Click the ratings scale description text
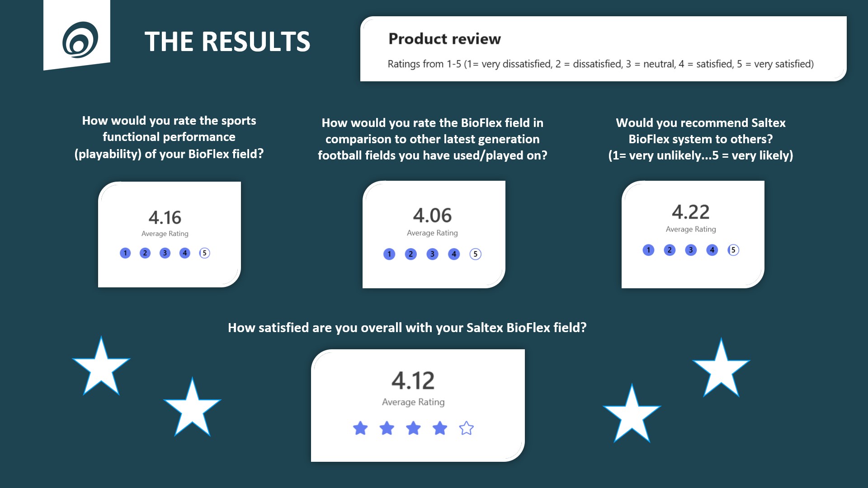The height and width of the screenshot is (488, 868). pyautogui.click(x=600, y=64)
